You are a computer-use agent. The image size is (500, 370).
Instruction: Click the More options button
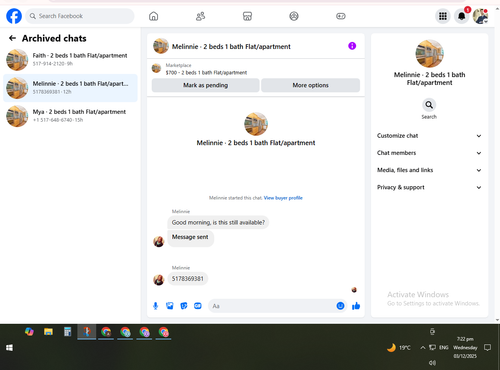310,85
